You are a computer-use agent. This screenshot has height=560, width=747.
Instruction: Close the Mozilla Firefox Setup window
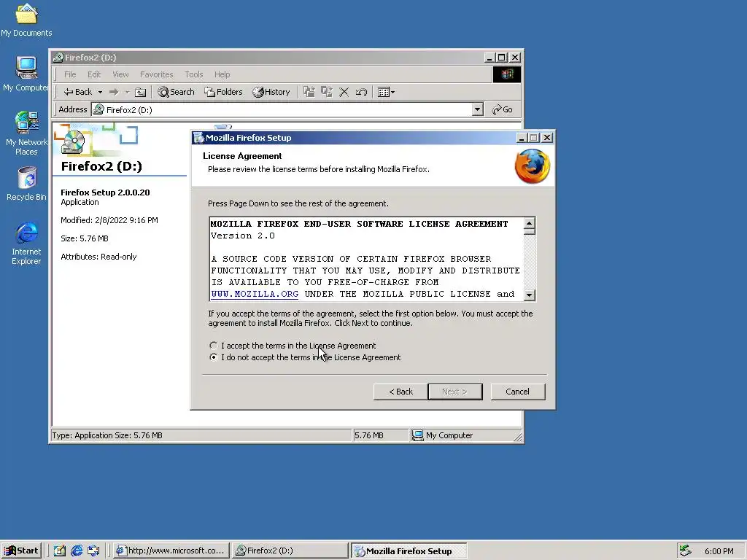click(x=547, y=138)
